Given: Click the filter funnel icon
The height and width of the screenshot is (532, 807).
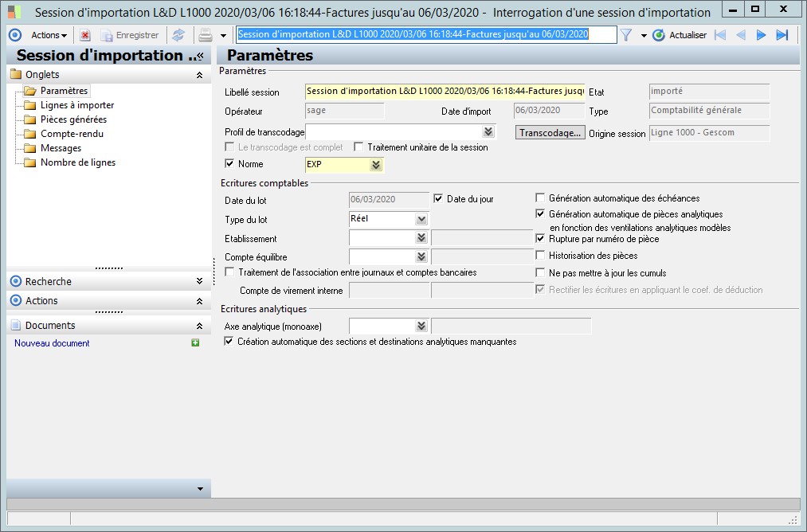Looking at the screenshot, I should [626, 35].
